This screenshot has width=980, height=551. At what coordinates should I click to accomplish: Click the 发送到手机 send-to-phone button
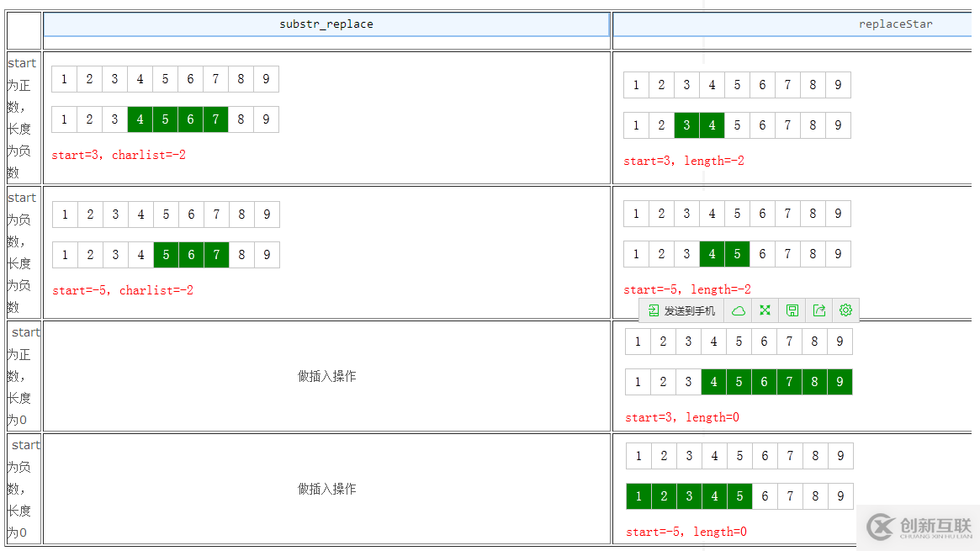click(682, 310)
